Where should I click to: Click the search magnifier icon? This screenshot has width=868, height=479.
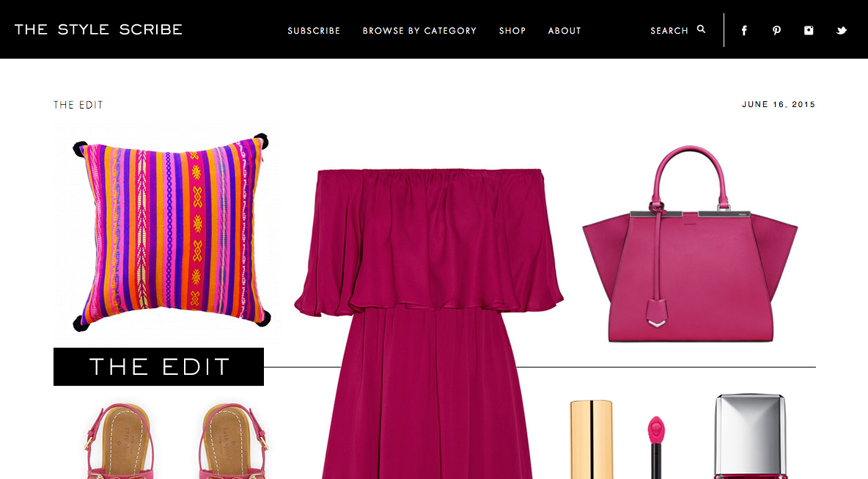[x=702, y=29]
